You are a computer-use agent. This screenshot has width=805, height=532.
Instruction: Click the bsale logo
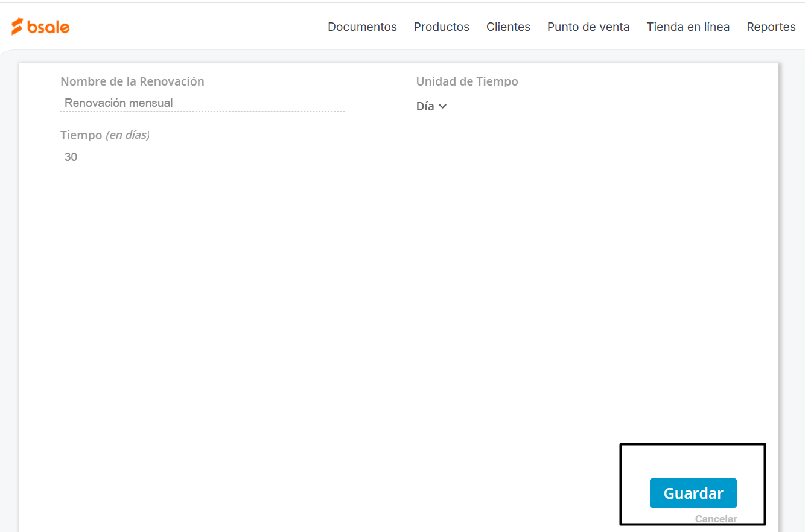point(40,27)
